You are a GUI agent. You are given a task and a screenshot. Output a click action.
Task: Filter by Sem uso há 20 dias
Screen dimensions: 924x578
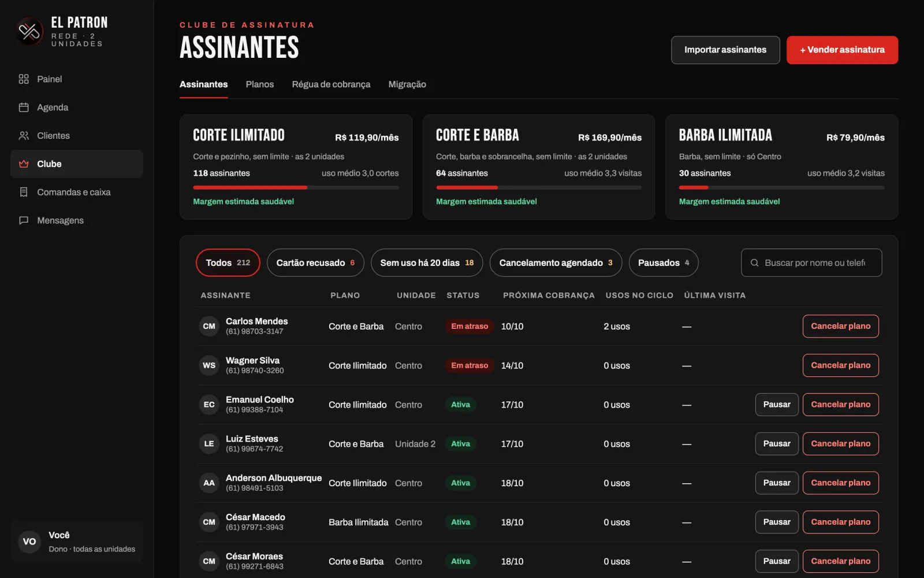(x=427, y=263)
